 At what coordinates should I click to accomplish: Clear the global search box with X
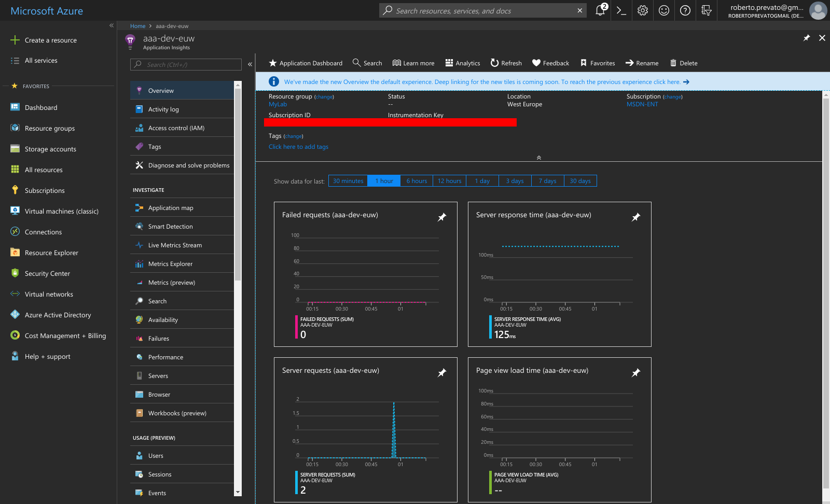[579, 10]
